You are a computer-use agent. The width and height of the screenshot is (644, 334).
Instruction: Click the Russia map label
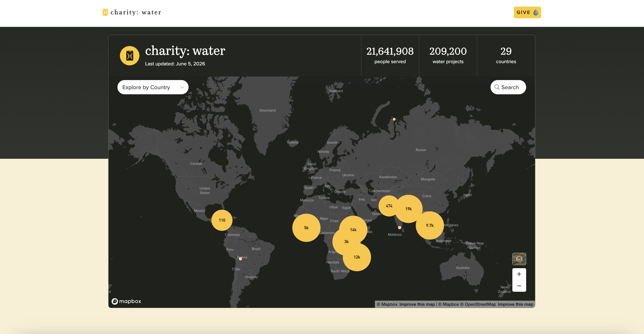(421, 150)
